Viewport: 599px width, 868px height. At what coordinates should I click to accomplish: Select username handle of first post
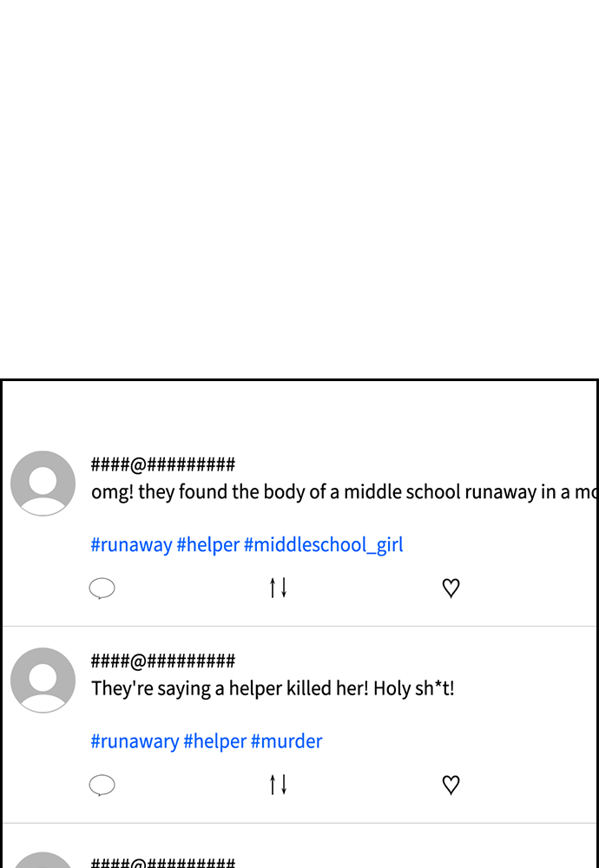[x=162, y=464]
